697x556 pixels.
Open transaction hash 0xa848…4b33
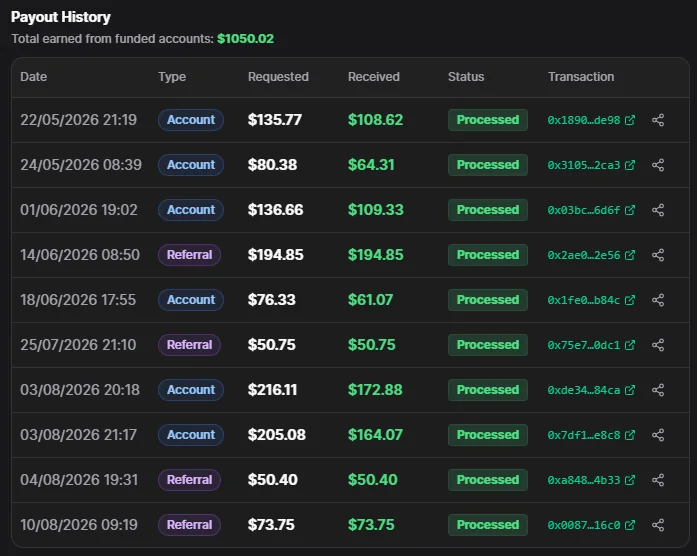[x=584, y=480]
